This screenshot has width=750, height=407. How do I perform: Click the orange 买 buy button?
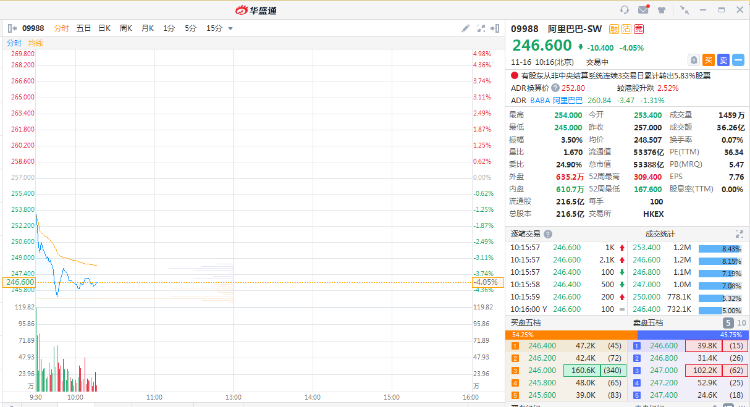point(708,60)
